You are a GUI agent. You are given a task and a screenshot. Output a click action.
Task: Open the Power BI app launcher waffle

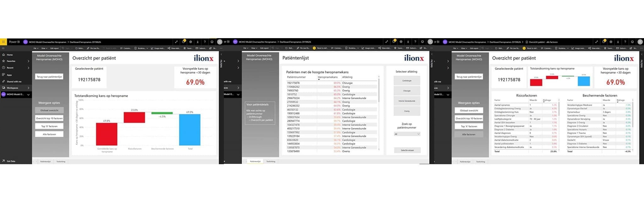[3, 42]
